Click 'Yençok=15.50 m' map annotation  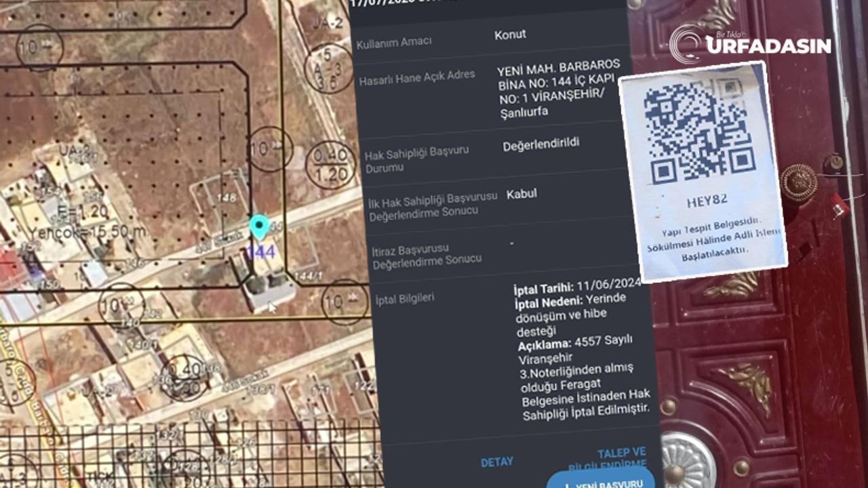(87, 232)
